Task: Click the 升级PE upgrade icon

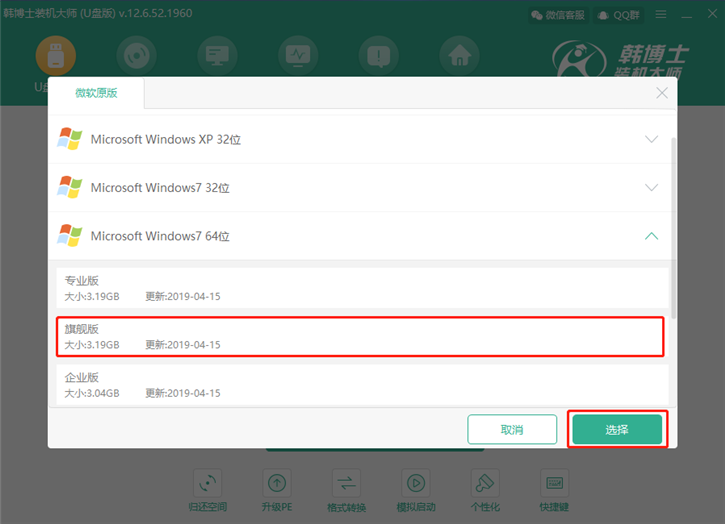Action: tap(277, 482)
